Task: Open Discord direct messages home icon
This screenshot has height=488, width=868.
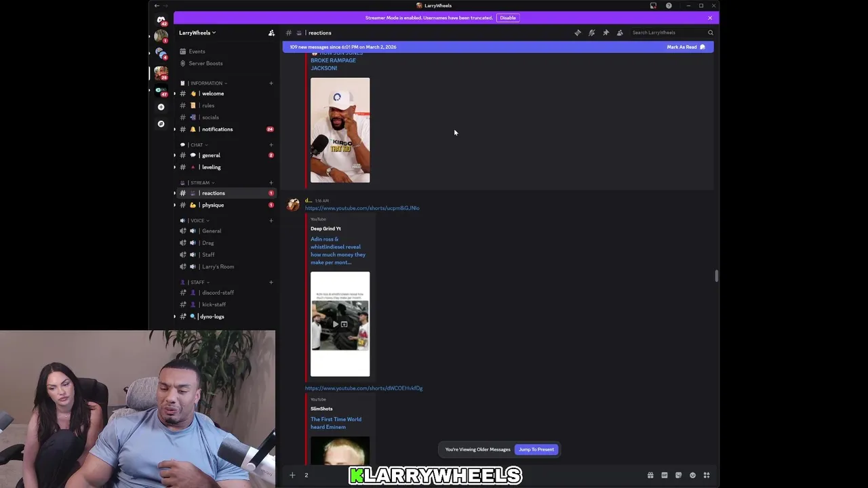Action: click(161, 20)
